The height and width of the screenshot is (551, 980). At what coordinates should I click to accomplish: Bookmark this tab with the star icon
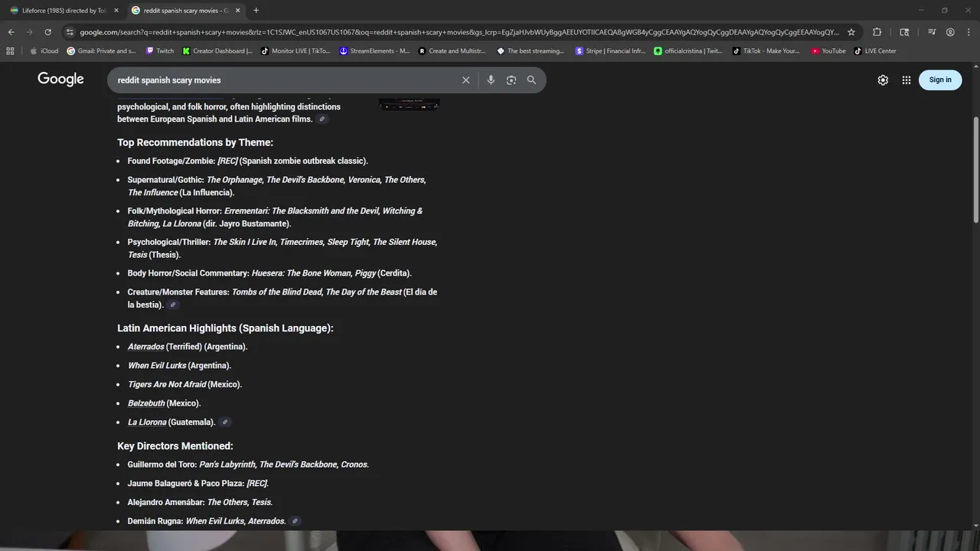point(851,32)
